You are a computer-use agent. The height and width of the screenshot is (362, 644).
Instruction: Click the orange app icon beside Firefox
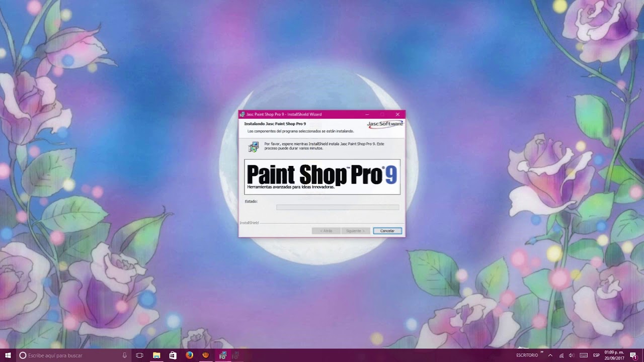[x=206, y=355]
